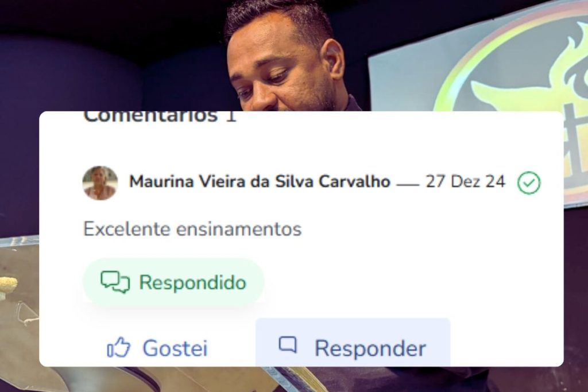Viewport: 588px width, 392px height.
Task: Click the green circled checkmark icon
Action: (529, 183)
